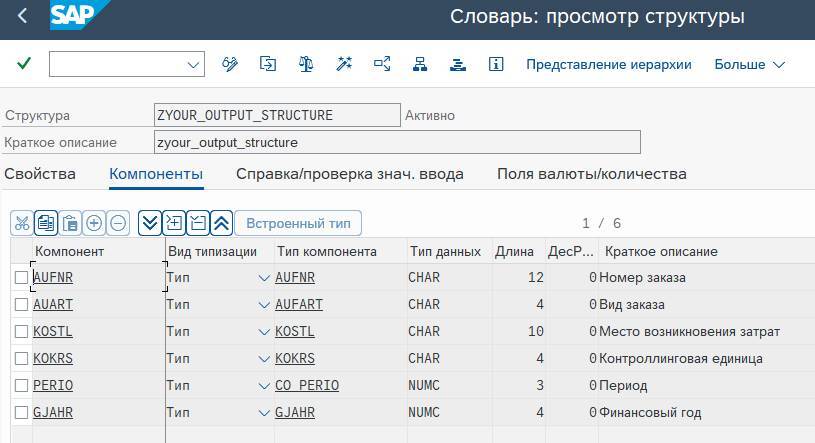Click the Copy icon above components table
This screenshot has height=443, width=815.
pos(45,223)
